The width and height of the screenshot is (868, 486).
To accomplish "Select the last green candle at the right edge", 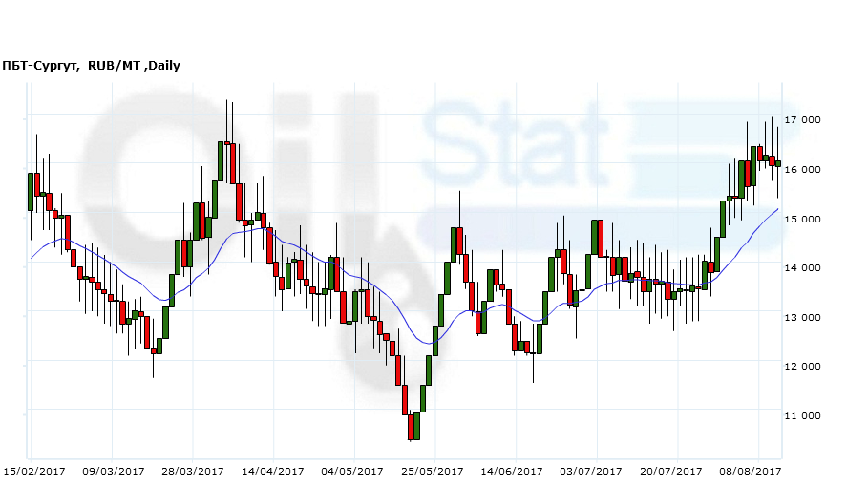I will tap(778, 164).
